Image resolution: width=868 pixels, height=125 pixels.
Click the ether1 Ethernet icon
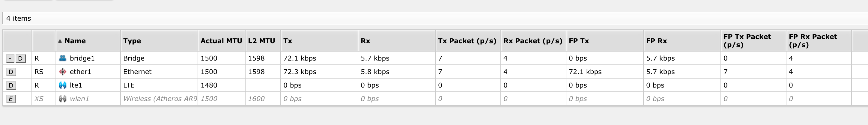(62, 71)
